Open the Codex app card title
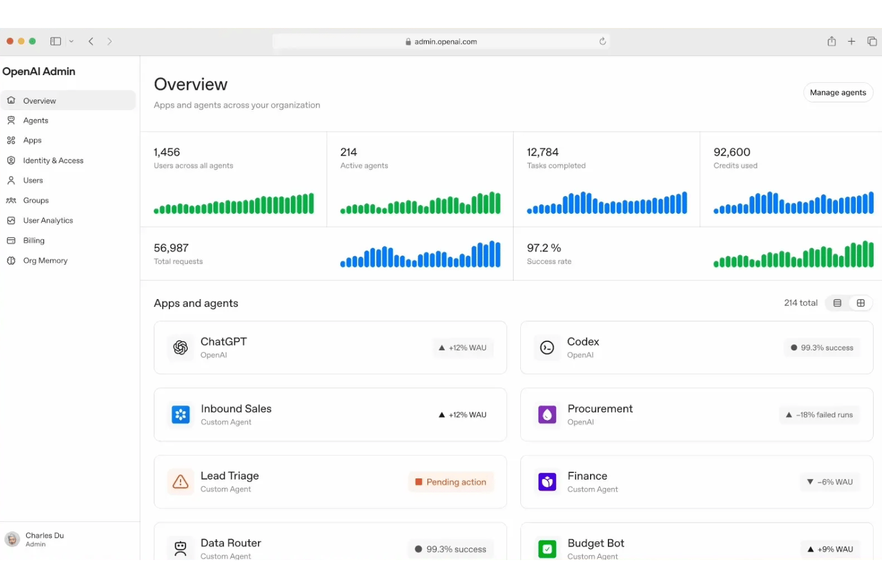The width and height of the screenshot is (882, 588). click(x=583, y=341)
